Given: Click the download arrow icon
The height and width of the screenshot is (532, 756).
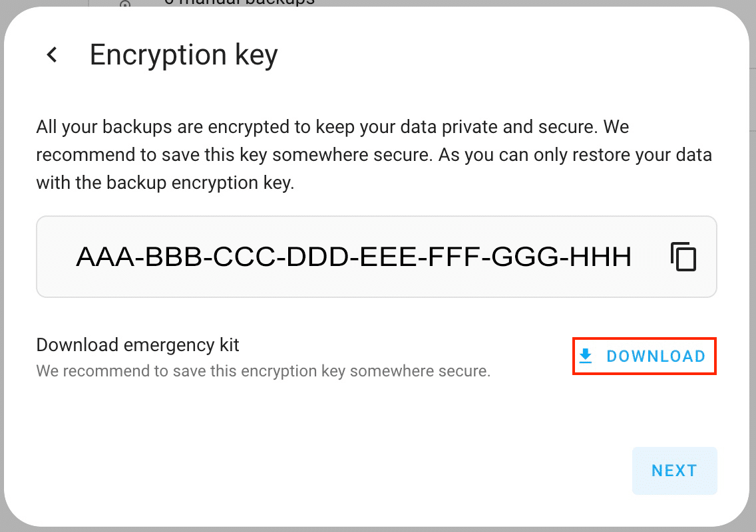Looking at the screenshot, I should pyautogui.click(x=586, y=356).
